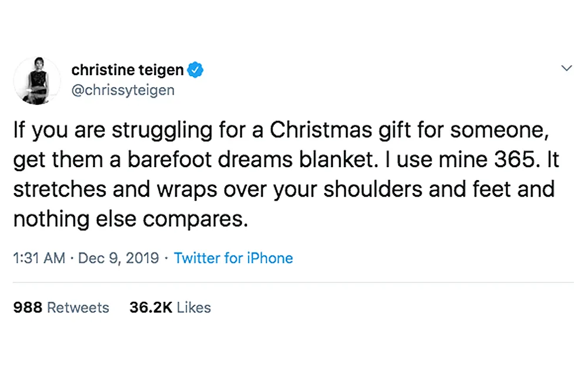Expand the tweet actions via the down arrow
Viewport: 588px width, 373px height.
566,68
